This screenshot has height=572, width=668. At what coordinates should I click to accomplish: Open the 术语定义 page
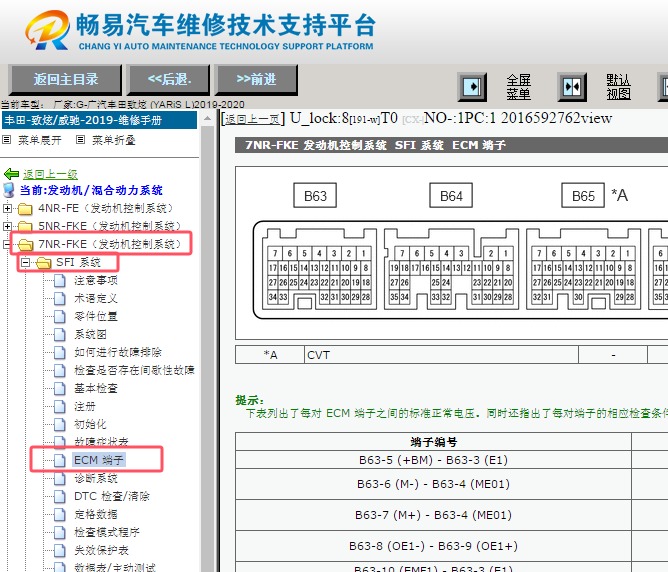pos(96,298)
